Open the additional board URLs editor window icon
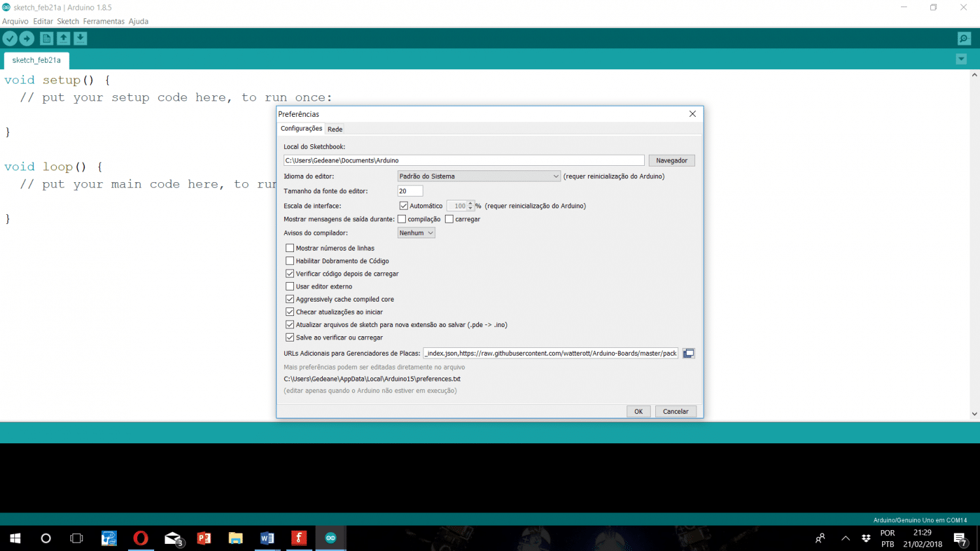The height and width of the screenshot is (551, 980). point(689,353)
